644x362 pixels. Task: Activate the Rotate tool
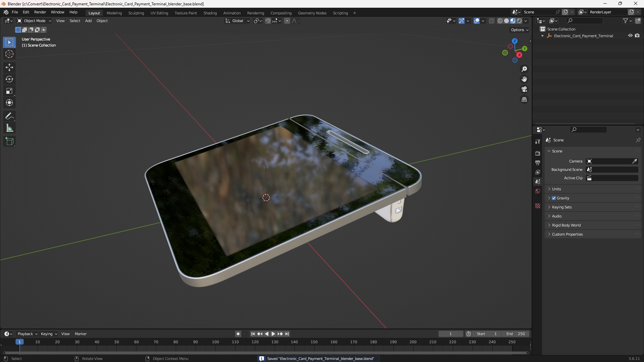point(9,79)
